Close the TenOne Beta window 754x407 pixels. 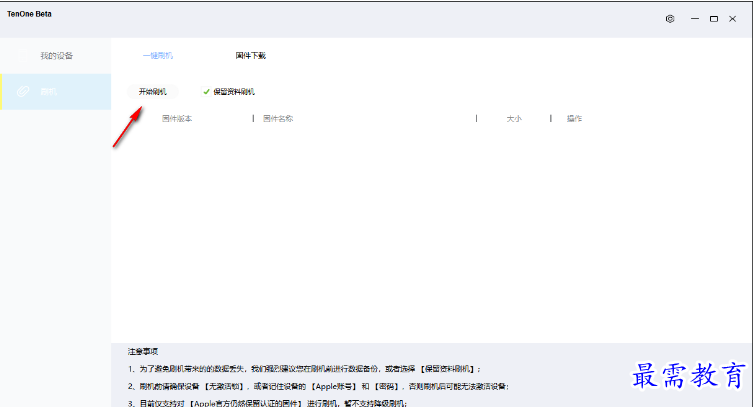click(x=732, y=19)
